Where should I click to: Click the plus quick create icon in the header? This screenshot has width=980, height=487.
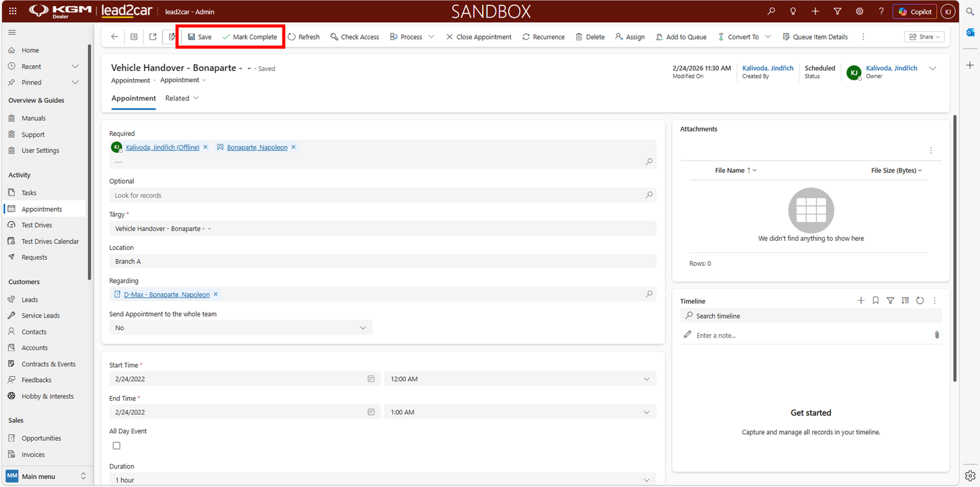(x=815, y=11)
